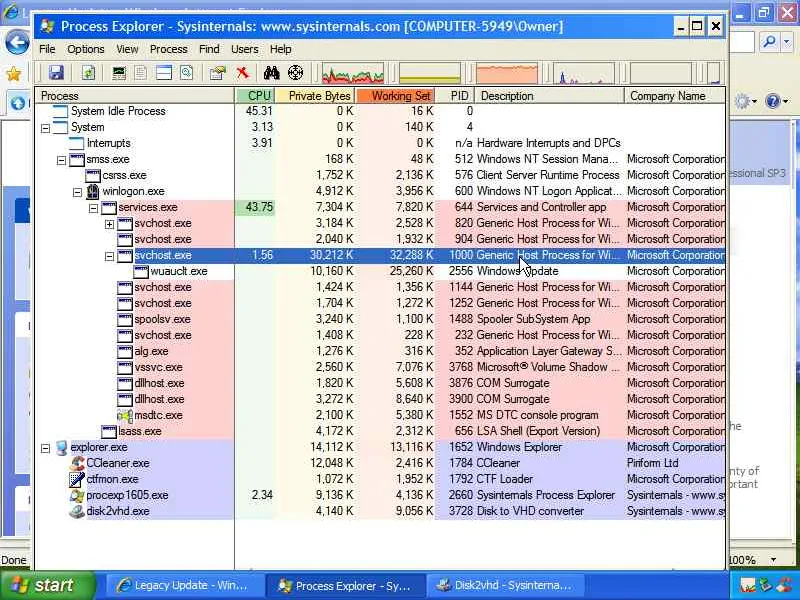800x600 pixels.
Task: Click the red X Kill Process icon
Action: (x=242, y=73)
